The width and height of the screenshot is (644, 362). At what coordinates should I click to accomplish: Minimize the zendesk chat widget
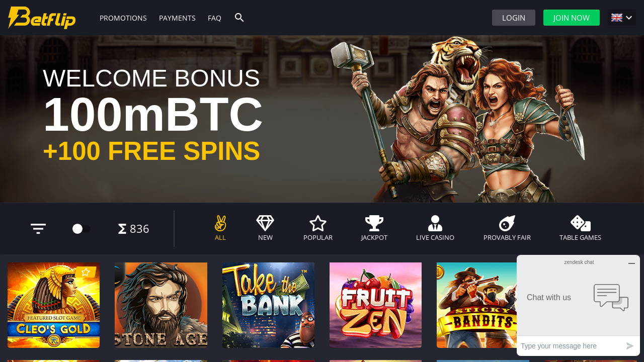click(x=631, y=263)
